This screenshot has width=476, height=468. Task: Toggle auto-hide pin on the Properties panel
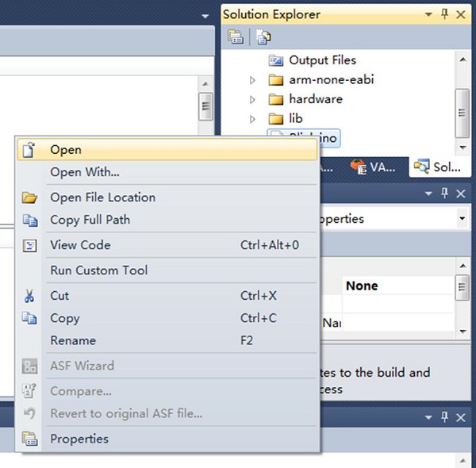444,194
